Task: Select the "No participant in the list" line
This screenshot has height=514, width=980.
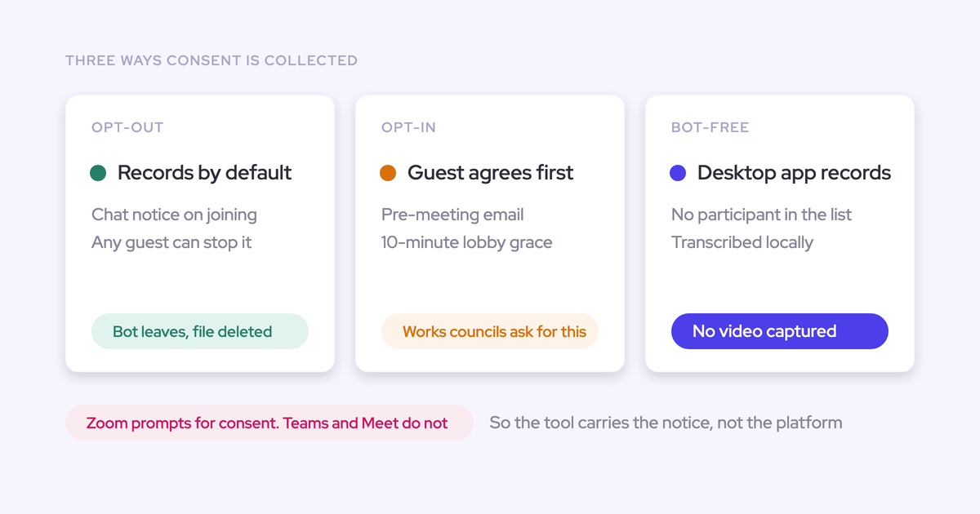Action: [x=761, y=215]
